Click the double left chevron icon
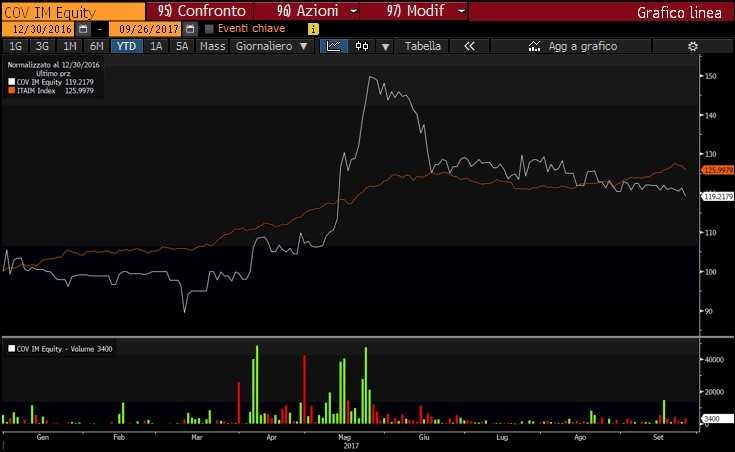The image size is (735, 452). (x=469, y=46)
